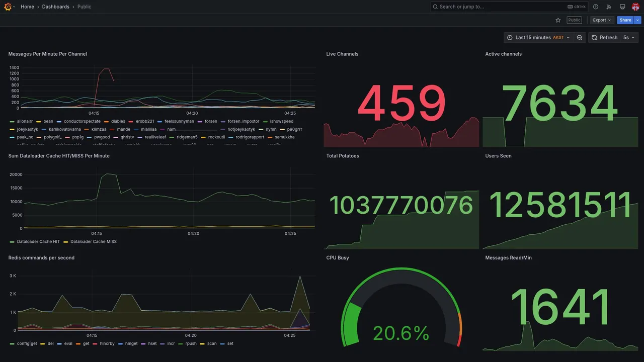Open Last 15 minutes time picker

click(539, 38)
